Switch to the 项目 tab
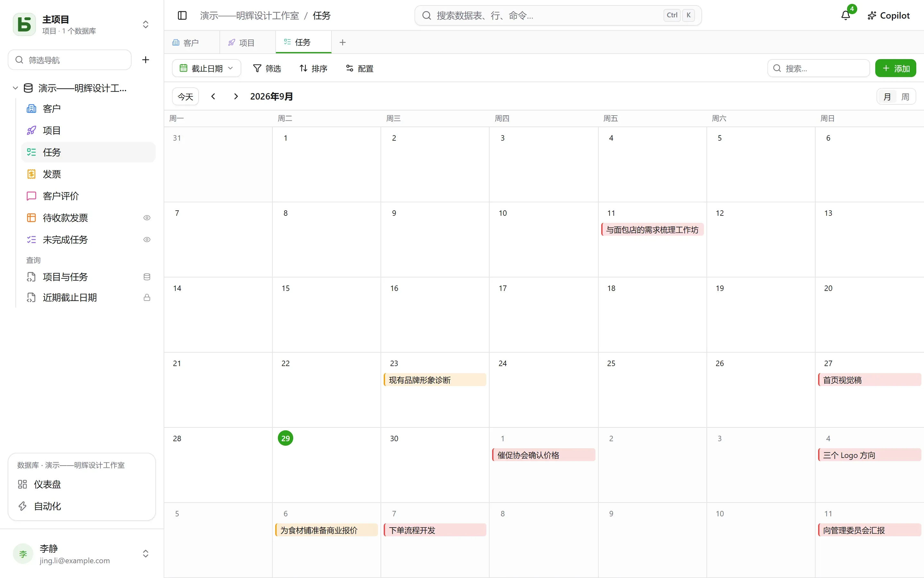This screenshot has width=924, height=578. tap(247, 42)
